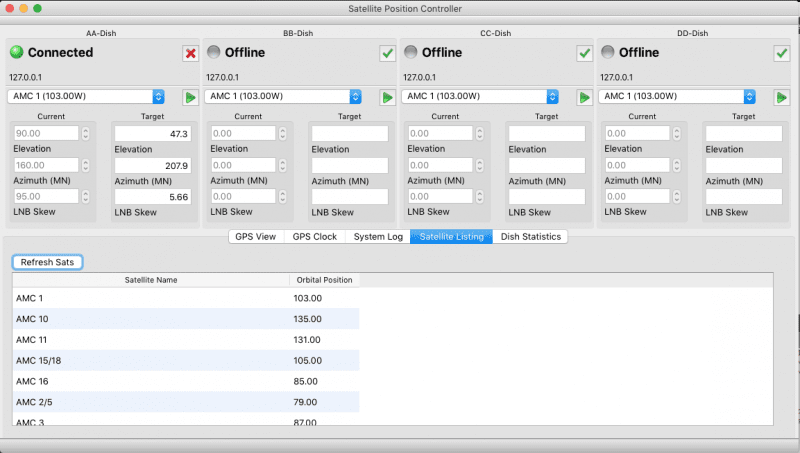Click the DD-Dish Target Azimuth empty field
This screenshot has width=800, height=453.
tap(744, 165)
